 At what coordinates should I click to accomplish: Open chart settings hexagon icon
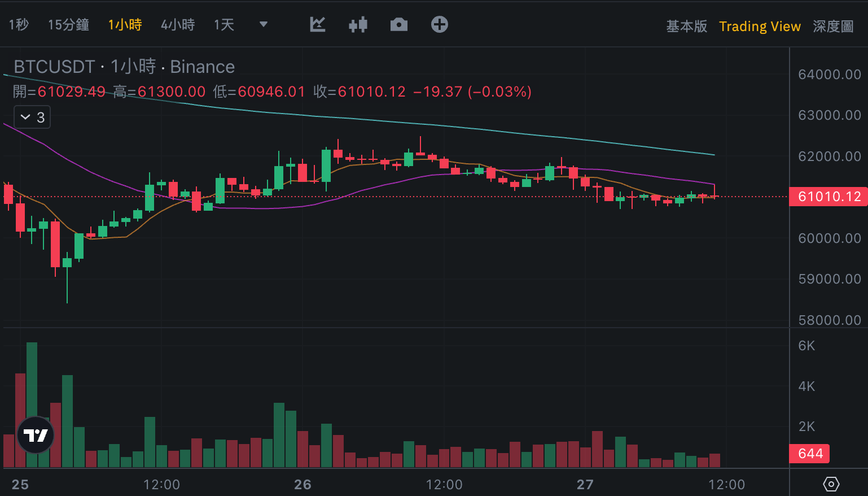pyautogui.click(x=831, y=484)
